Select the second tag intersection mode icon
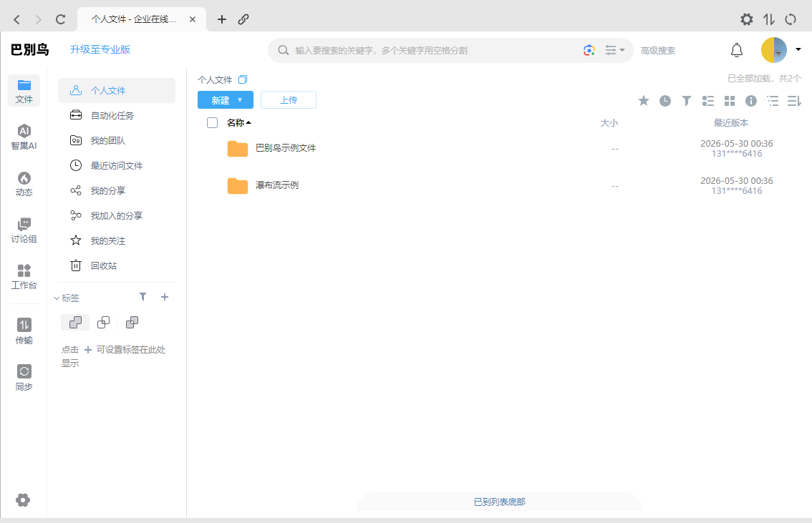 click(x=104, y=322)
